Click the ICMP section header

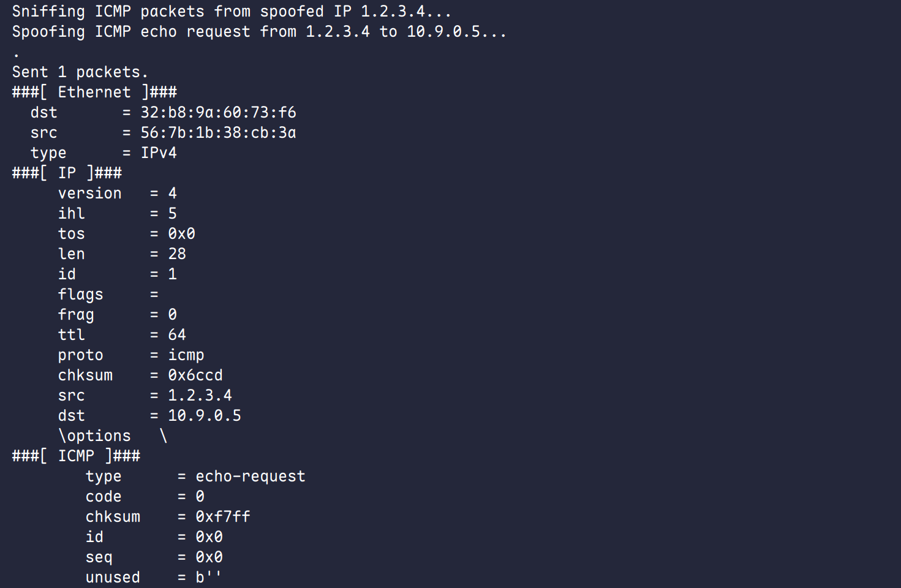(x=76, y=456)
